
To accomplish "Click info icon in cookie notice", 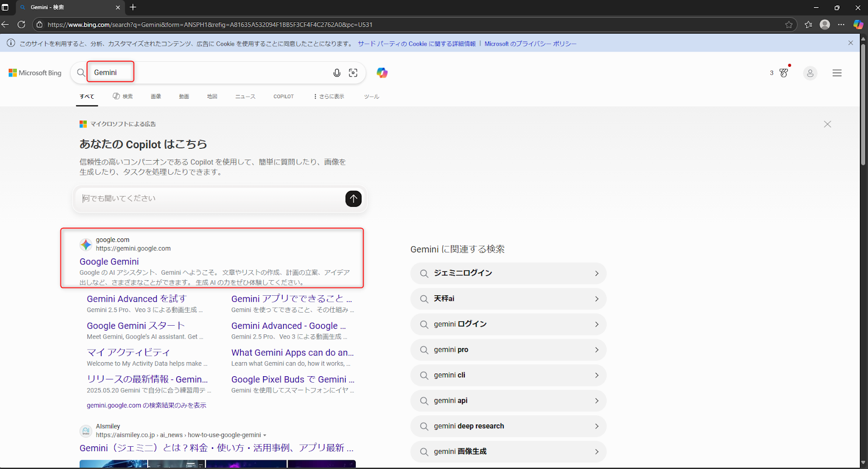I will (11, 43).
